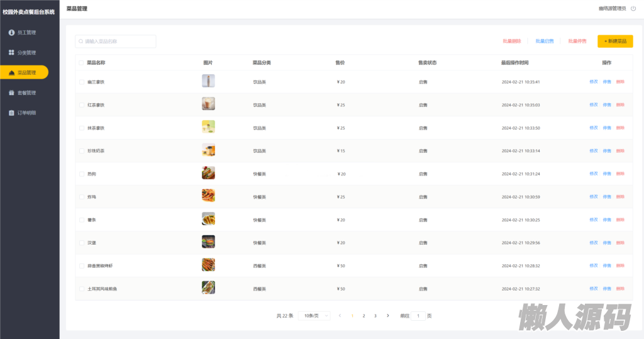Image resolution: width=644 pixels, height=339 pixels.
Task: Click the 套餐管理 gift icon
Action: click(11, 93)
